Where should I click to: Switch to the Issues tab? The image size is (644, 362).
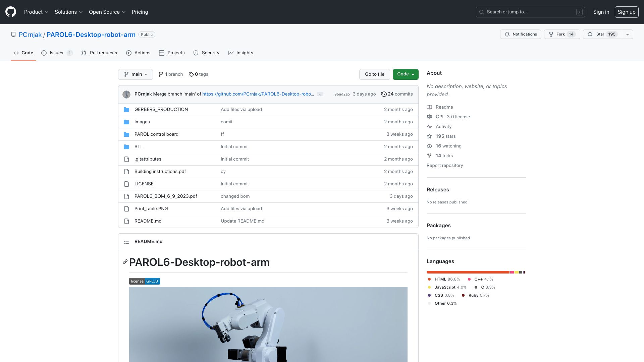pyautogui.click(x=57, y=53)
